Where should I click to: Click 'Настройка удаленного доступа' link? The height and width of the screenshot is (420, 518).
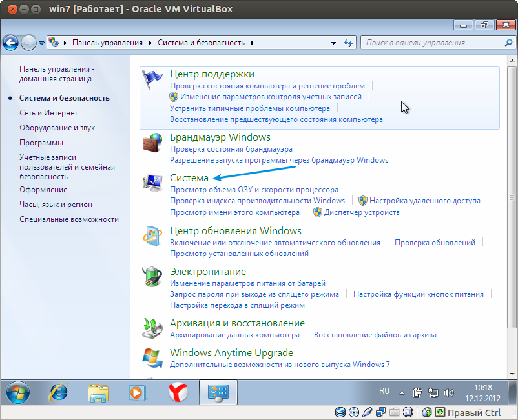[425, 201]
